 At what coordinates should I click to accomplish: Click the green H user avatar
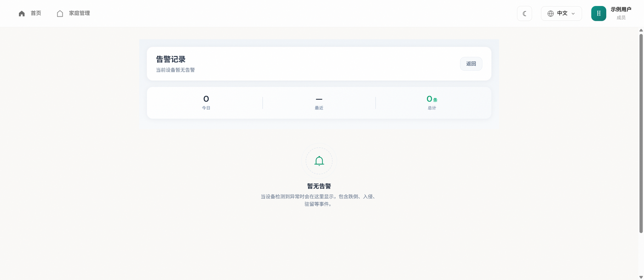coord(598,13)
